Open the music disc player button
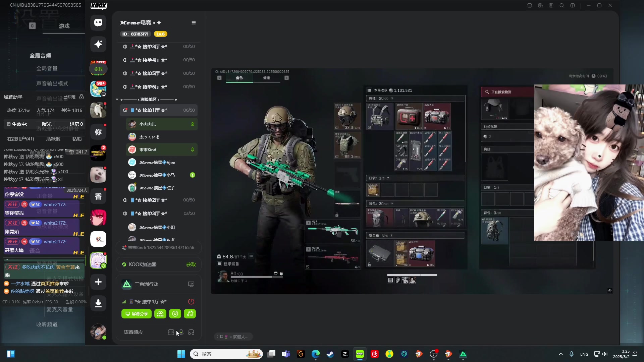This screenshot has width=644, height=362. [175, 314]
